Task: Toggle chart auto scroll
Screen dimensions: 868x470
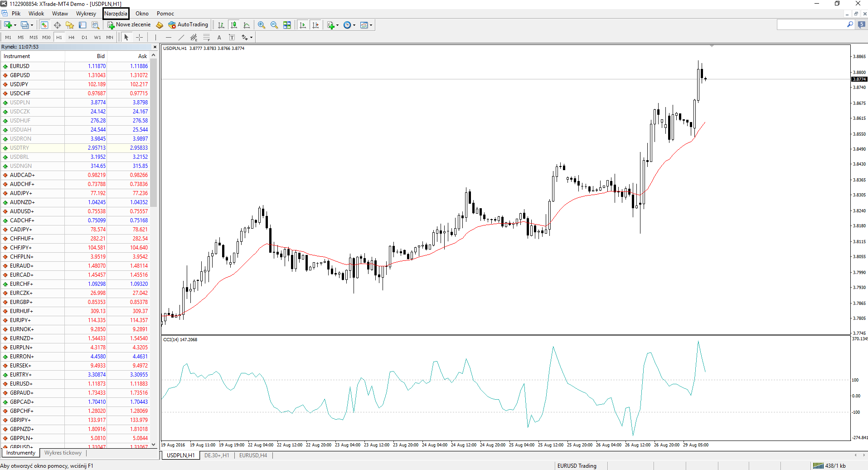Action: pyautogui.click(x=303, y=25)
